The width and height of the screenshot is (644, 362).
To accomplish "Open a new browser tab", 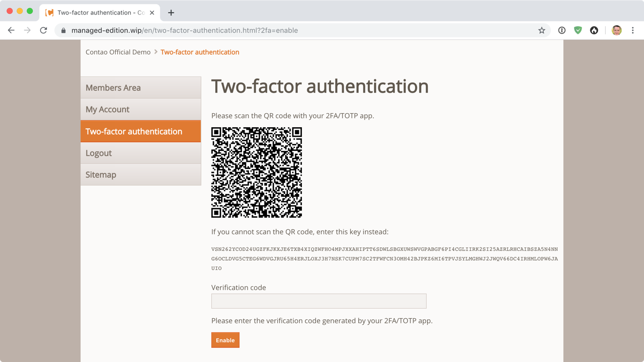I will coord(171,13).
